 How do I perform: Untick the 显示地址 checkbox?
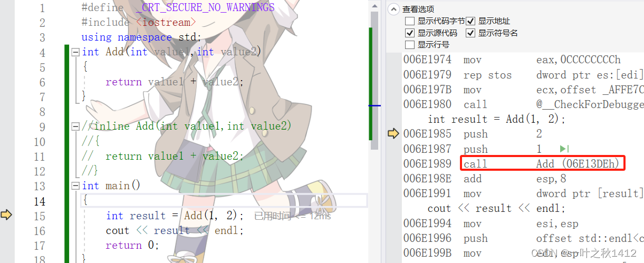click(470, 21)
